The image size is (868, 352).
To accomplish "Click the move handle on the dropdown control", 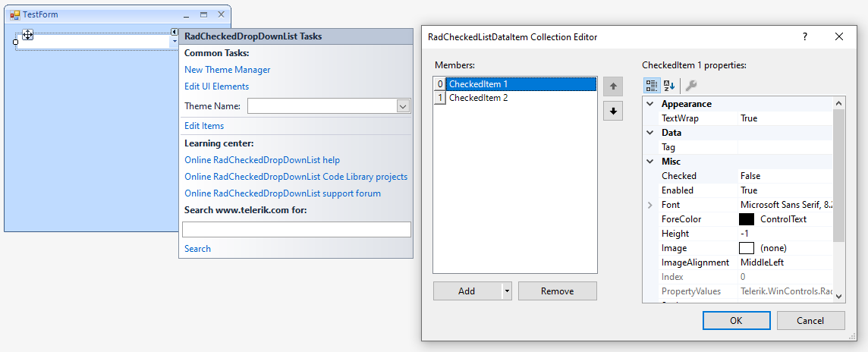I will point(27,35).
